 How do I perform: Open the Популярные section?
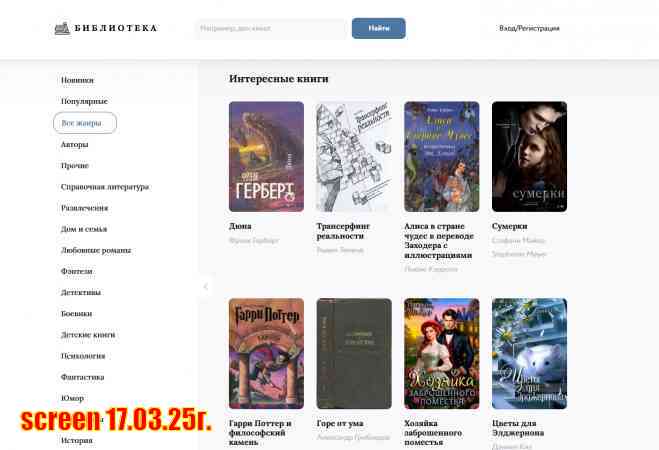tap(84, 101)
